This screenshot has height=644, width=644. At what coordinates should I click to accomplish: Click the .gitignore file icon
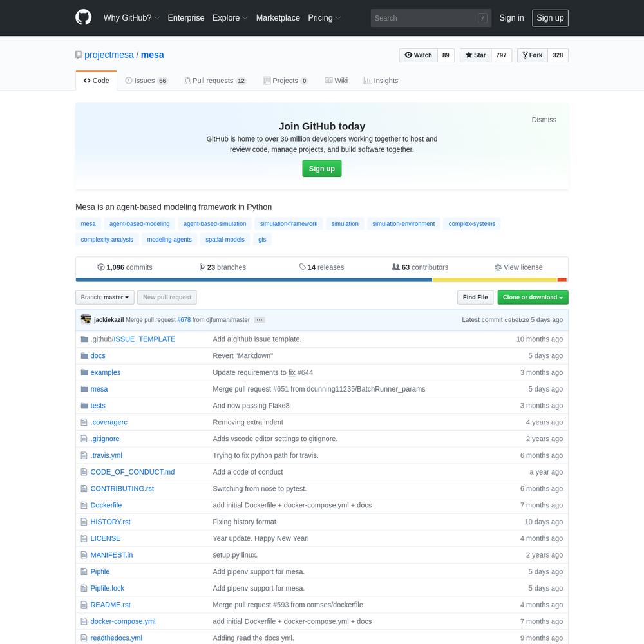(x=84, y=439)
